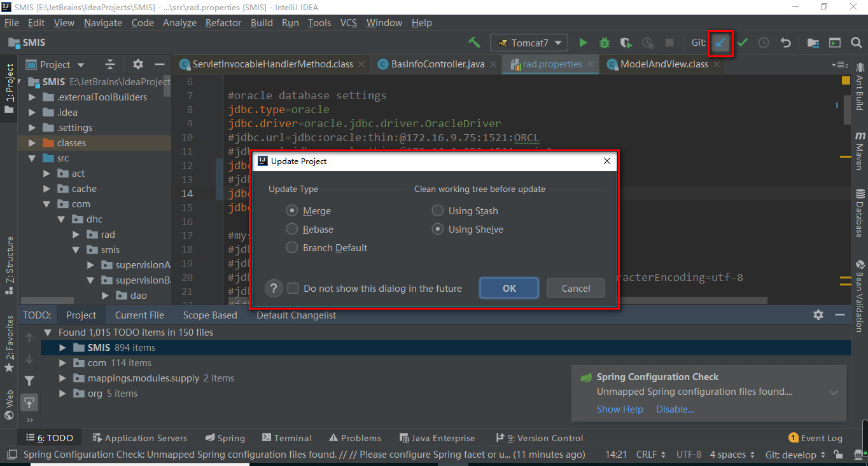Open Git Show History clock icon

(x=764, y=43)
